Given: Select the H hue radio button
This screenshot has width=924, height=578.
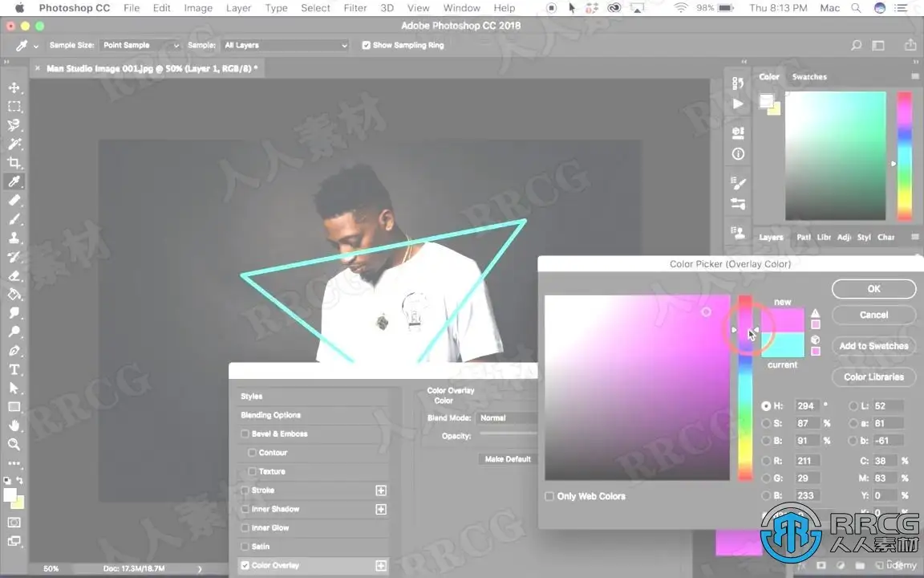Looking at the screenshot, I should click(x=766, y=405).
